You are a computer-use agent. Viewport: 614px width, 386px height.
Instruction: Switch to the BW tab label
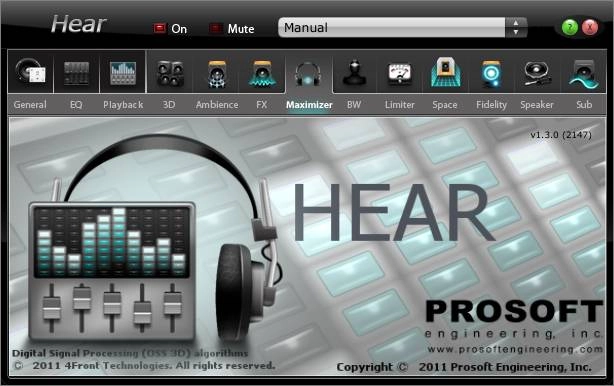354,105
